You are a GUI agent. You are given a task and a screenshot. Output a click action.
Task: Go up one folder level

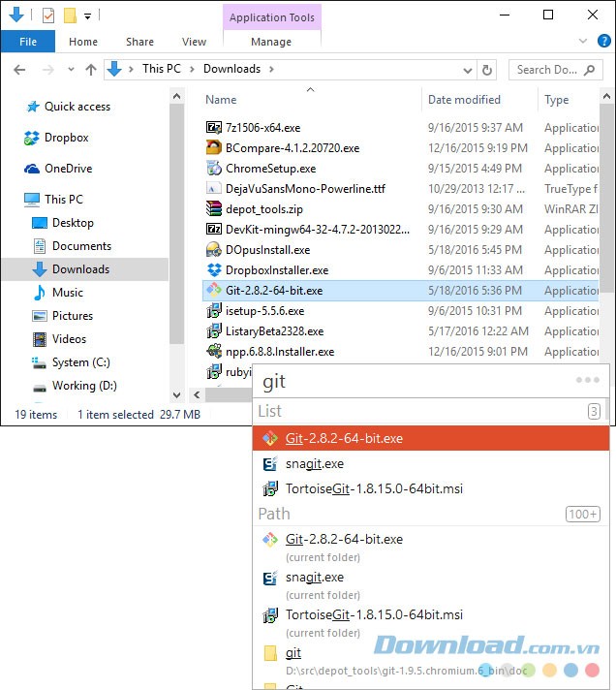coord(91,70)
